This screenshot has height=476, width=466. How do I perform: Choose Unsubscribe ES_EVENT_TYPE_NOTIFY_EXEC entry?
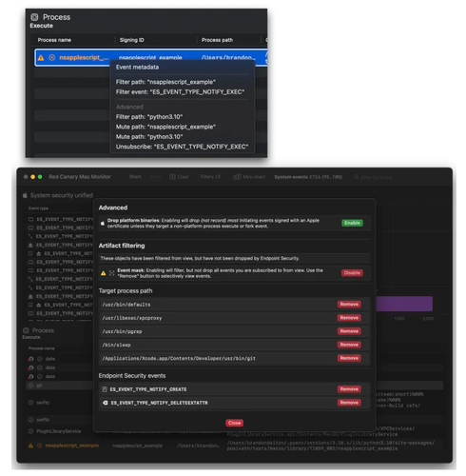click(x=182, y=147)
